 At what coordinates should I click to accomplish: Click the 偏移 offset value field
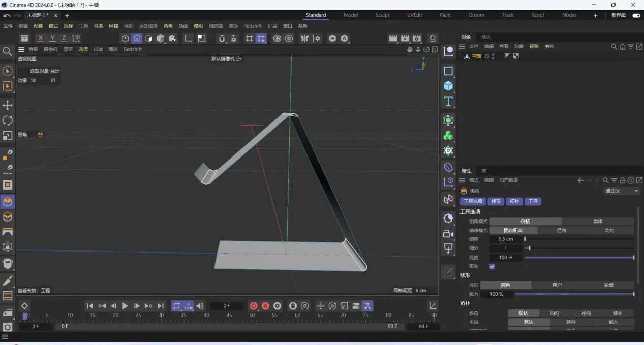pyautogui.click(x=506, y=239)
